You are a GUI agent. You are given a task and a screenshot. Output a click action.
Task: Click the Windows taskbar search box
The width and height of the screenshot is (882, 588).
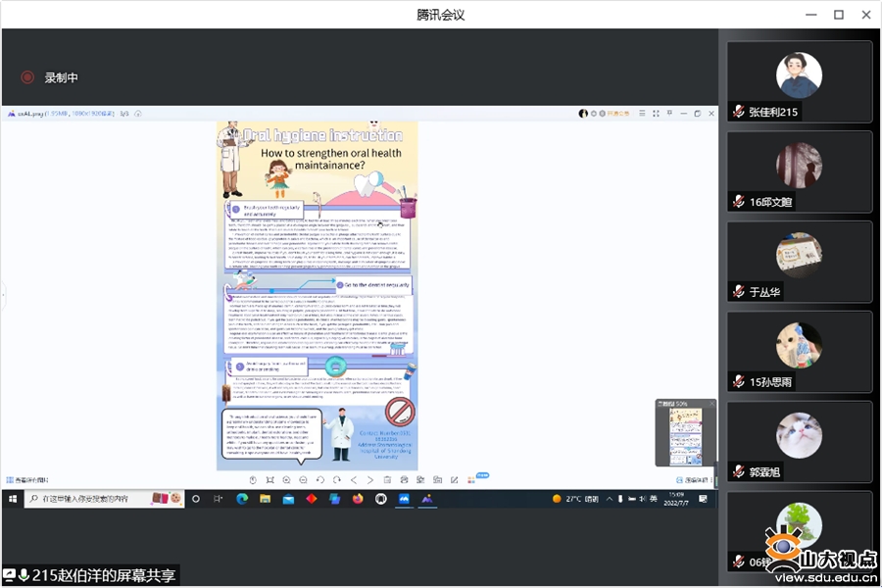[88, 499]
